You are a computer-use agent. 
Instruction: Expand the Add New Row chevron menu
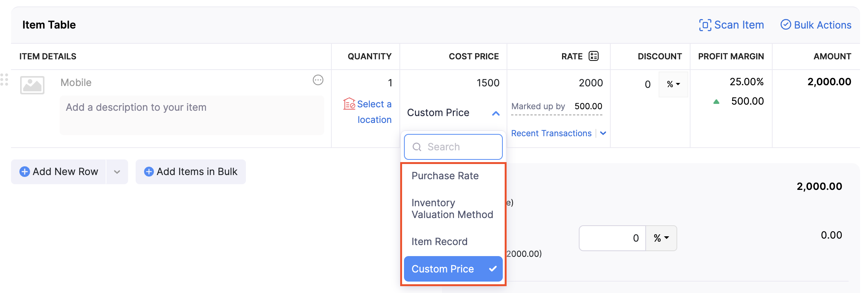tap(117, 172)
